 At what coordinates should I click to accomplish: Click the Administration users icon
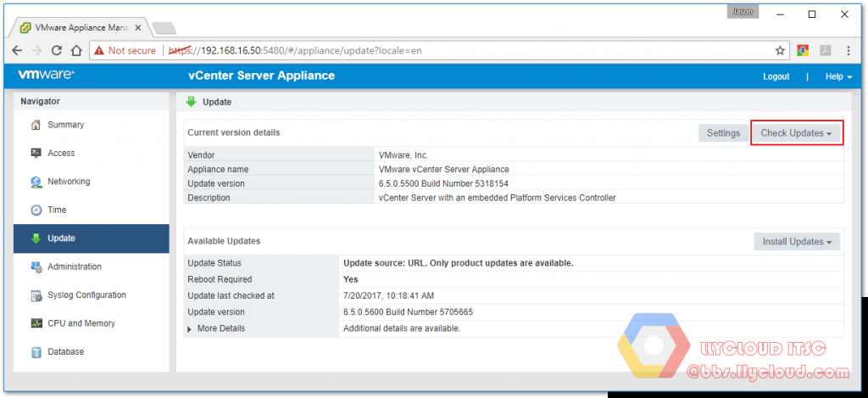(36, 267)
